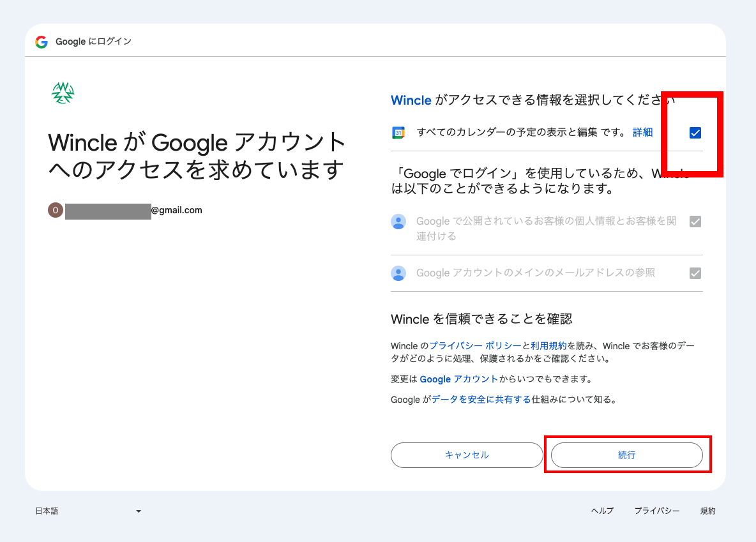Open the プライバシー ポリシー link

point(475,346)
